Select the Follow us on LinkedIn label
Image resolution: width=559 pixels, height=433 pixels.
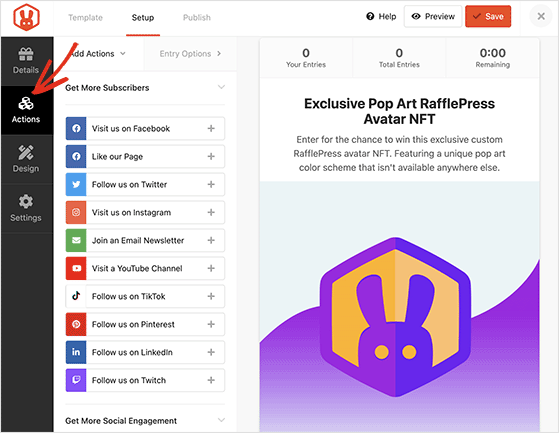(x=132, y=352)
